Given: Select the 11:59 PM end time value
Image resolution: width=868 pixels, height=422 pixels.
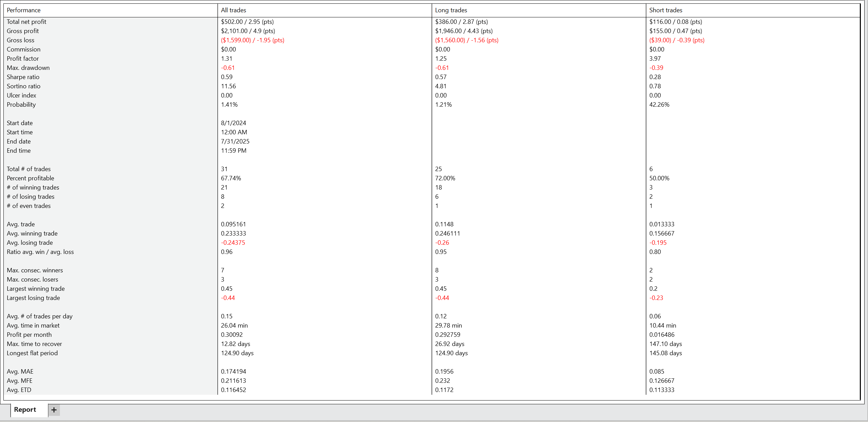Looking at the screenshot, I should (234, 151).
